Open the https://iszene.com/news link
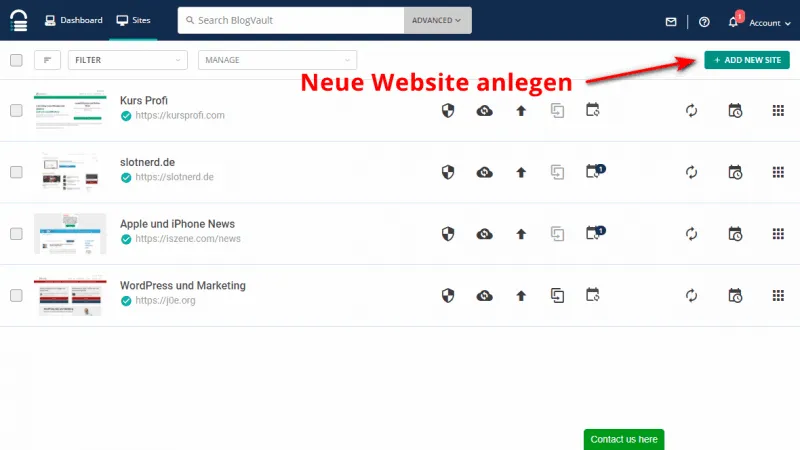This screenshot has height=450, width=800. coord(188,239)
